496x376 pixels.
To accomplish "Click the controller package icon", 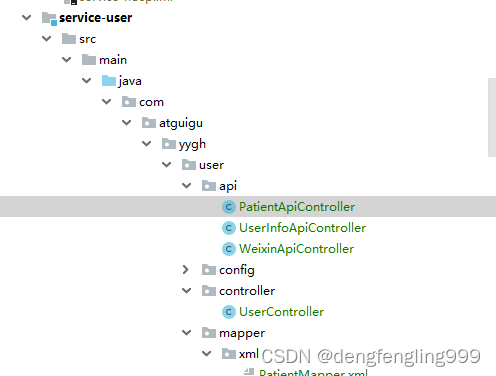I will 209,291.
